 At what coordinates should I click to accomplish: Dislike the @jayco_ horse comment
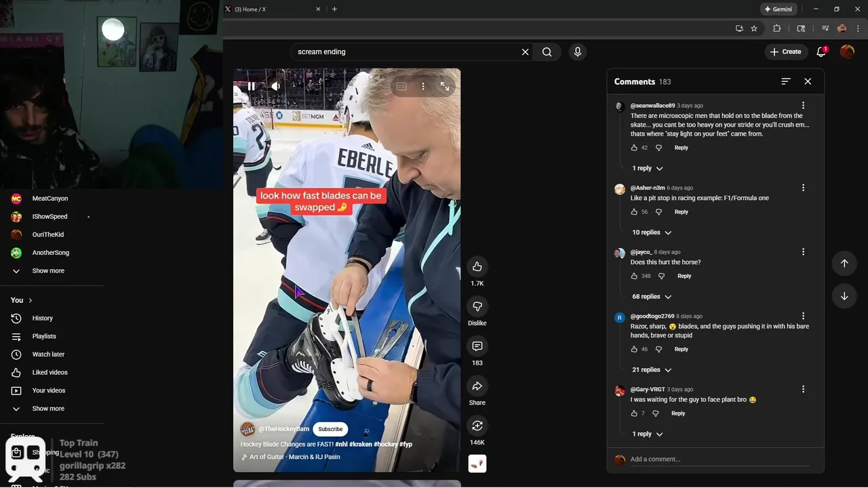click(x=661, y=276)
